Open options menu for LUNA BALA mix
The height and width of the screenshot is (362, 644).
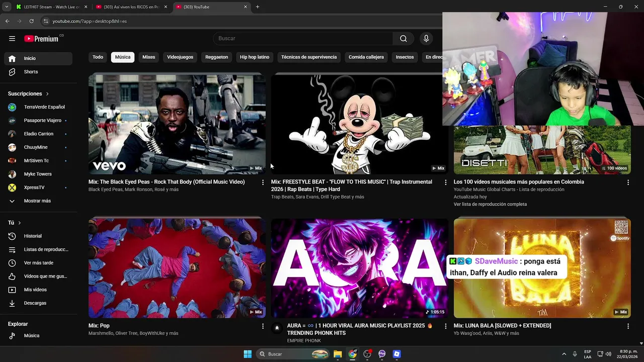(628, 326)
